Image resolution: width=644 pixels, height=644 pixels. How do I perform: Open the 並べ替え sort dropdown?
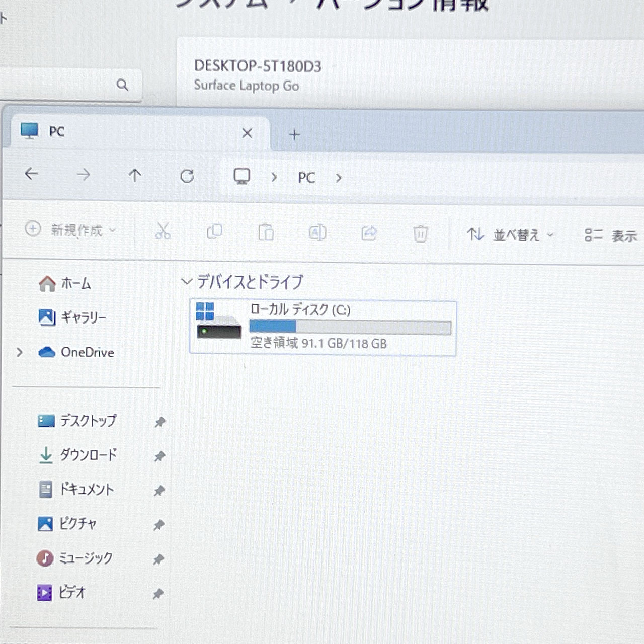510,235
